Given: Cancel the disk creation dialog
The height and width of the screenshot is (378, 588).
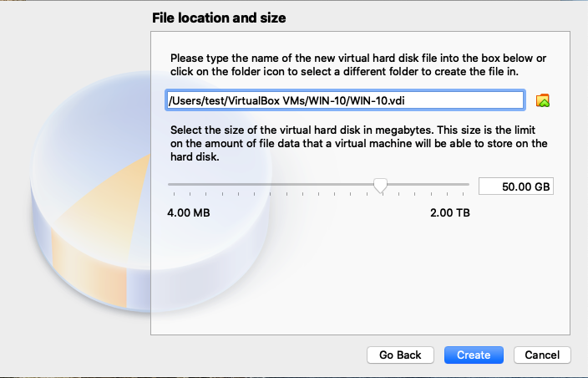Looking at the screenshot, I should coord(542,355).
